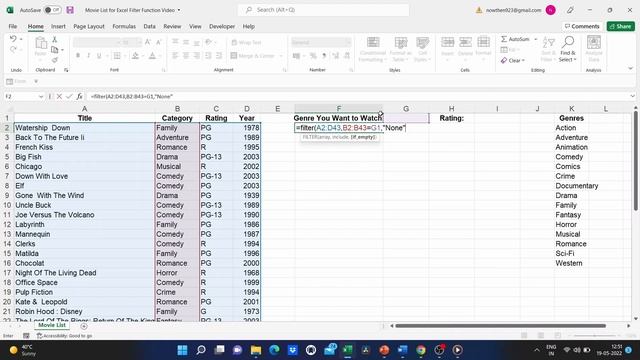
Task: Click Merge & Center
Action: click(253, 56)
